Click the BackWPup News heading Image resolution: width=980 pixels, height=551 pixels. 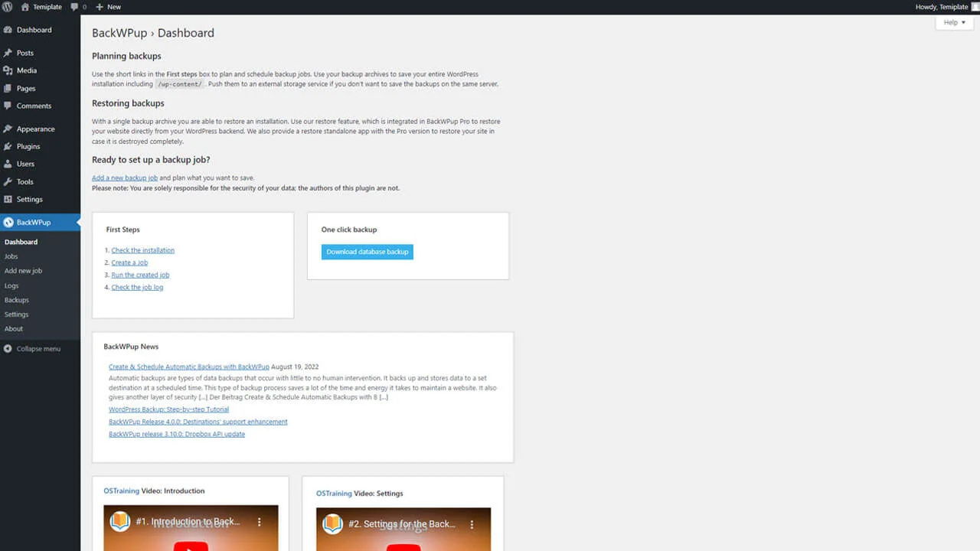click(131, 347)
